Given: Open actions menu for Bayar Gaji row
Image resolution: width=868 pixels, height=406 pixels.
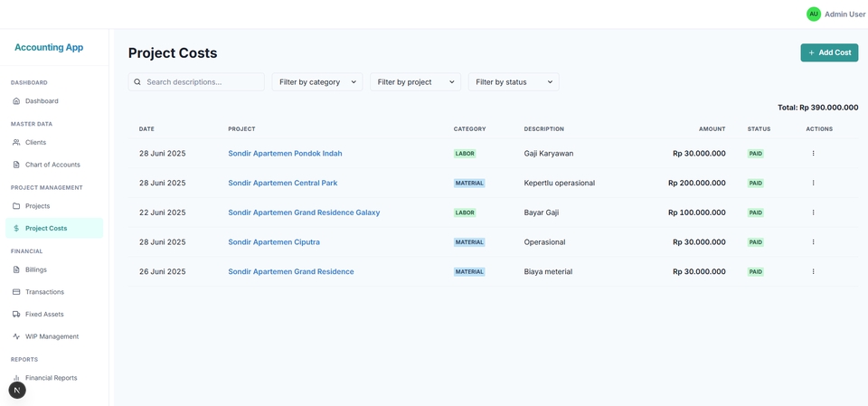Looking at the screenshot, I should tap(813, 212).
